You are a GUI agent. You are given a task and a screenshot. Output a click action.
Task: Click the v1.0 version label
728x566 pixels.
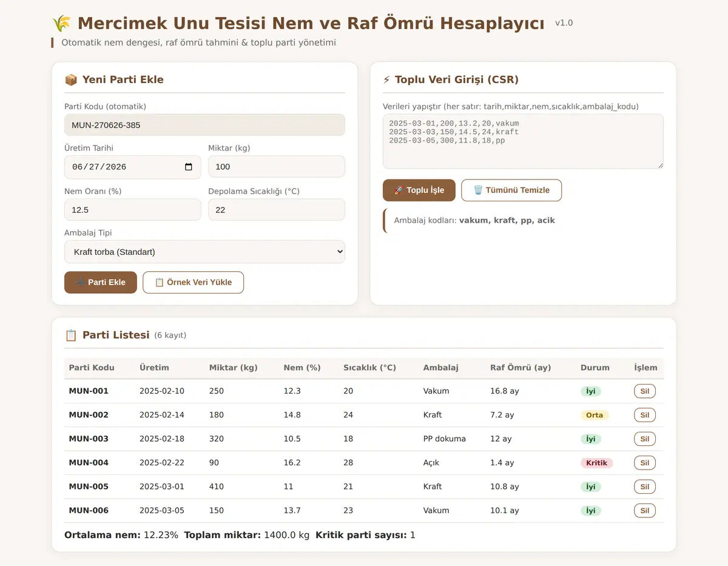tap(564, 23)
